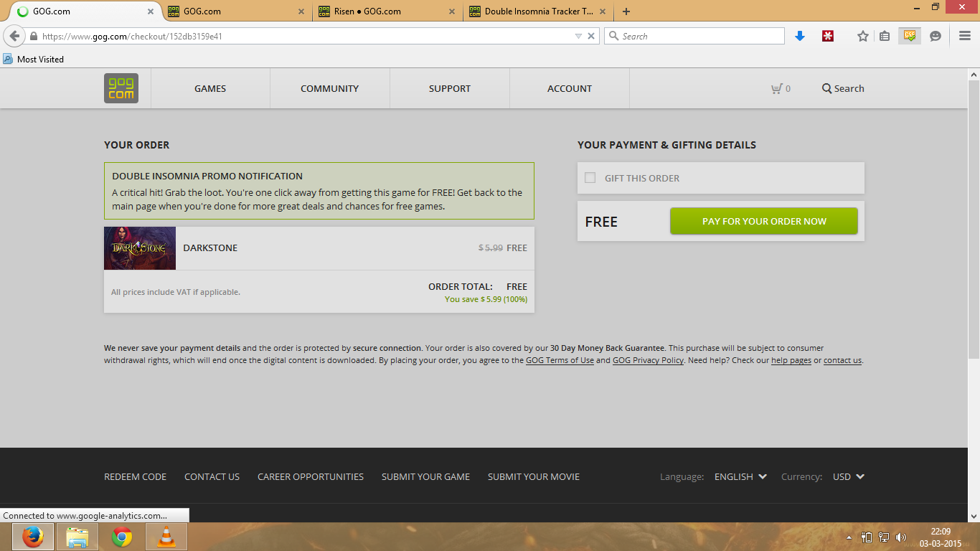This screenshot has height=551, width=980.
Task: Open a new tab with plus button
Action: coord(626,11)
